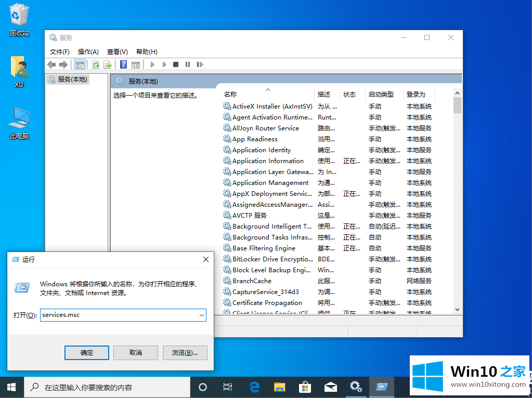Open the Recycle Bin desktop icon
Viewport: 532px width, 398px height.
pos(19,20)
